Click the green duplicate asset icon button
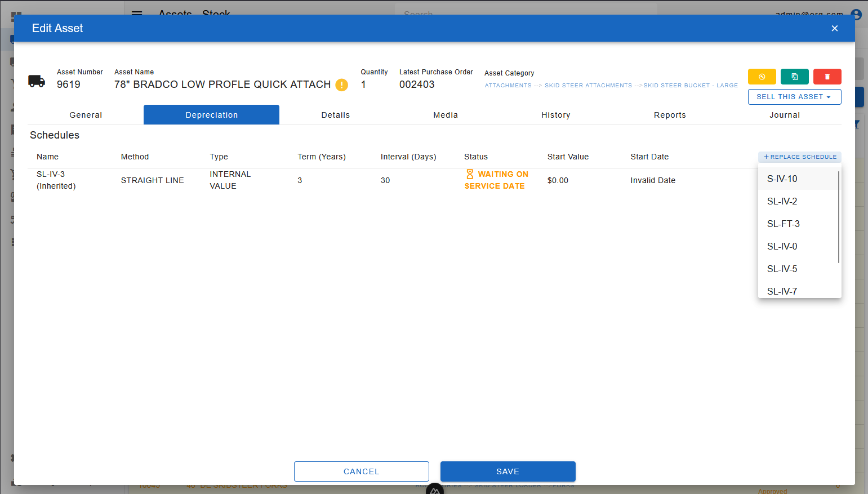The height and width of the screenshot is (494, 868). point(794,77)
